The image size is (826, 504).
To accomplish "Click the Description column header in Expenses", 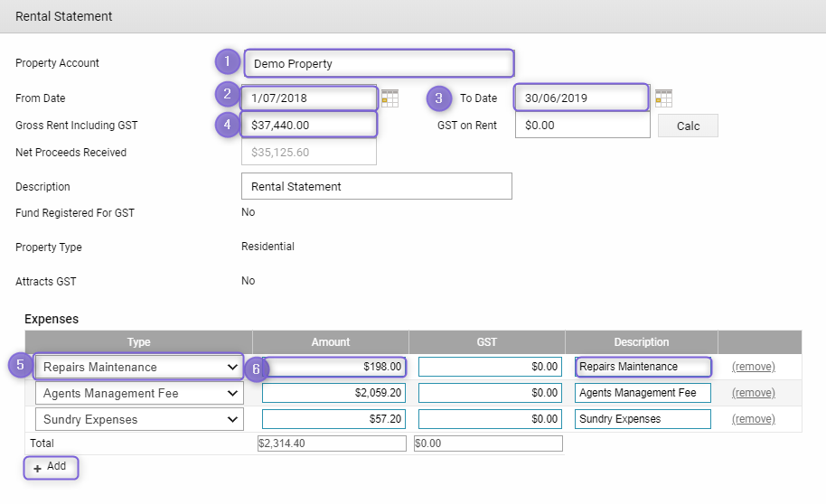I will click(x=641, y=342).
